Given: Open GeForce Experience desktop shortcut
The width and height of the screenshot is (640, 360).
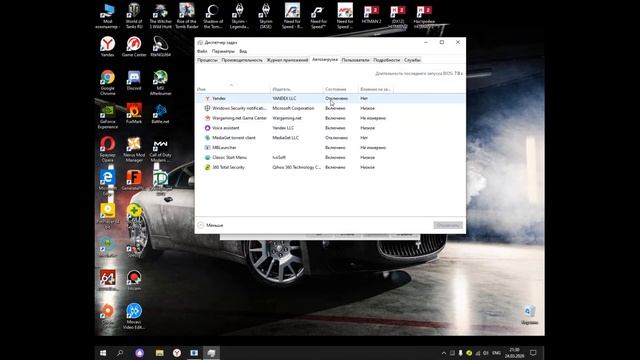Looking at the screenshot, I should coord(108,116).
